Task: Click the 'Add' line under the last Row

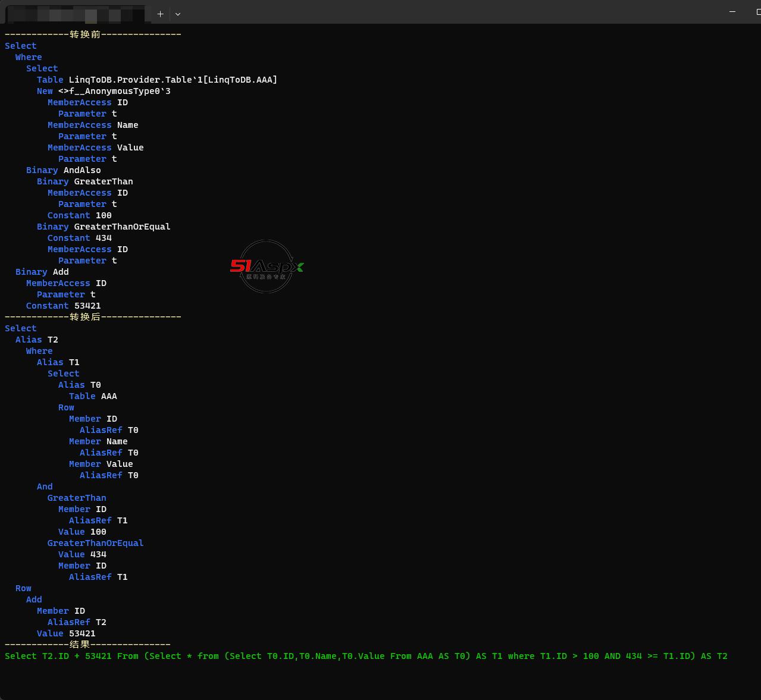Action: coord(34,599)
